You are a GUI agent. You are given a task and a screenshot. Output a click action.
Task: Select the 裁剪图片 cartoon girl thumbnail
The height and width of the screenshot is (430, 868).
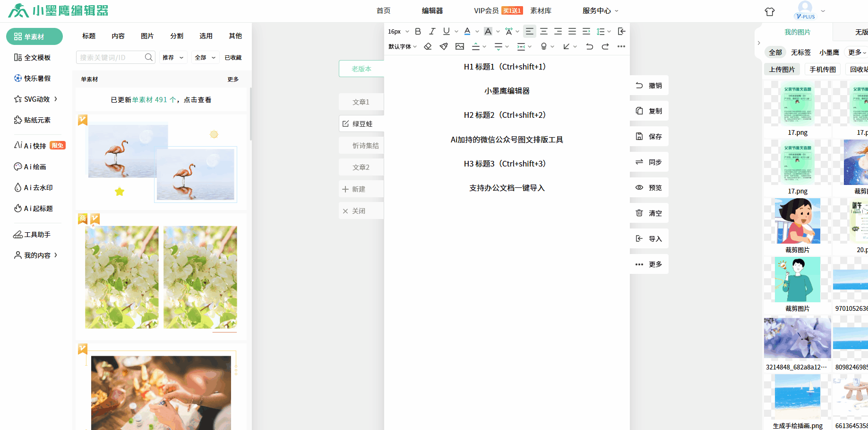point(798,221)
